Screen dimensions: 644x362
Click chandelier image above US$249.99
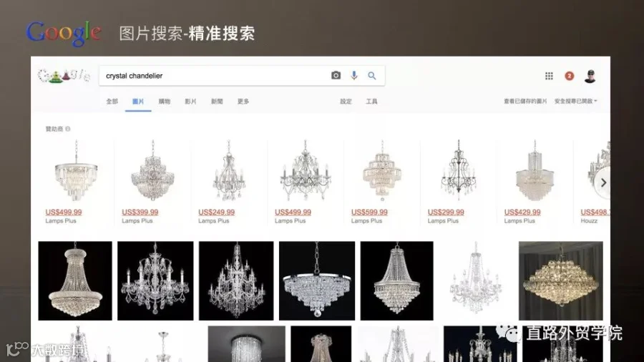click(229, 170)
